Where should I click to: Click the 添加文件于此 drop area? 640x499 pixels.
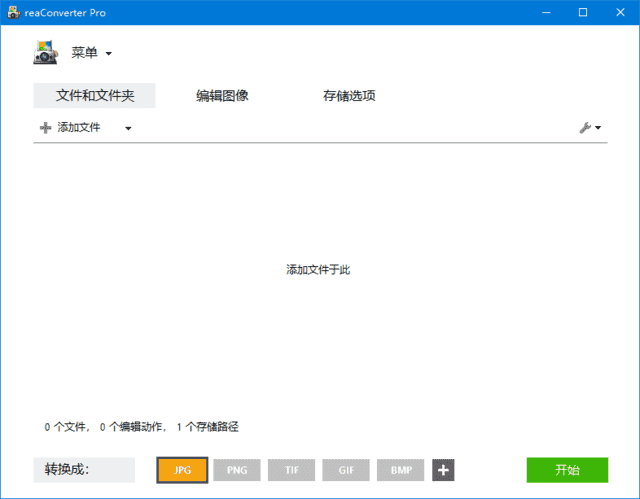318,270
